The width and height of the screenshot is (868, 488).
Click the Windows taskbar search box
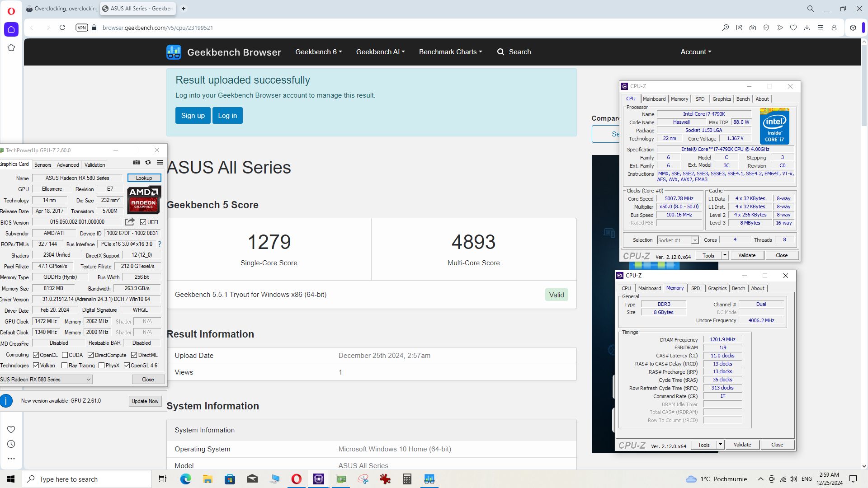[87, 479]
